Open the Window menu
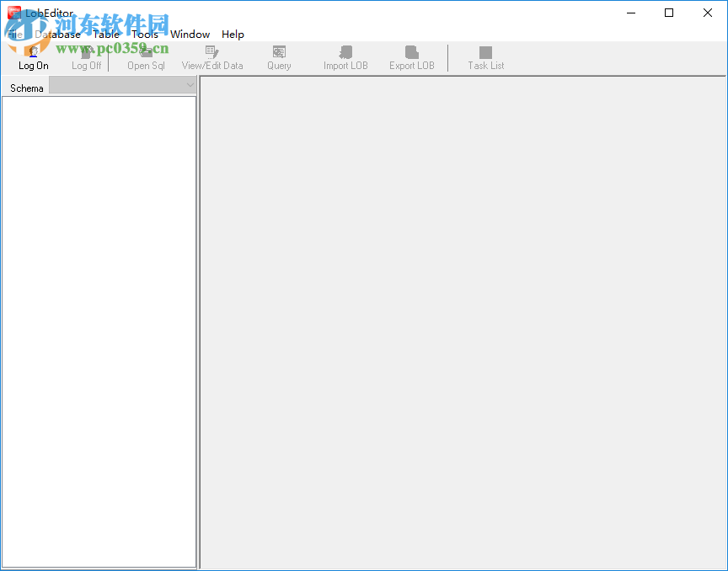728x571 pixels. (x=190, y=35)
